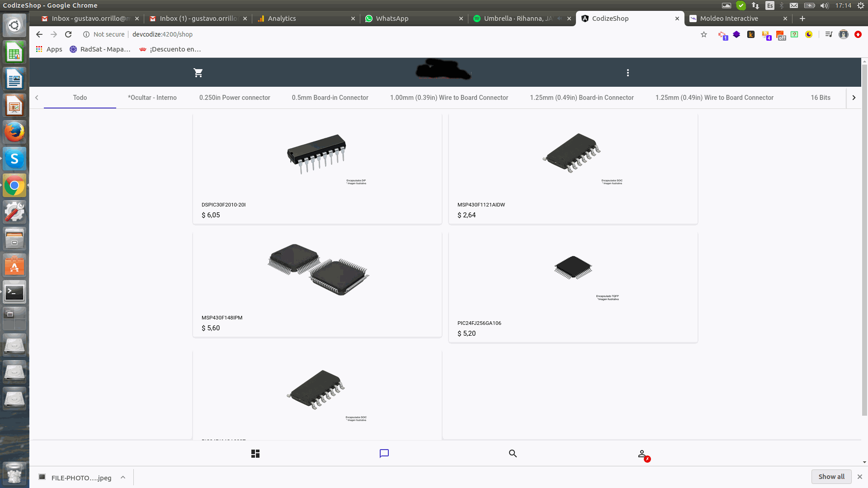Open Terminal from the Ubuntu dock

pos(14,292)
